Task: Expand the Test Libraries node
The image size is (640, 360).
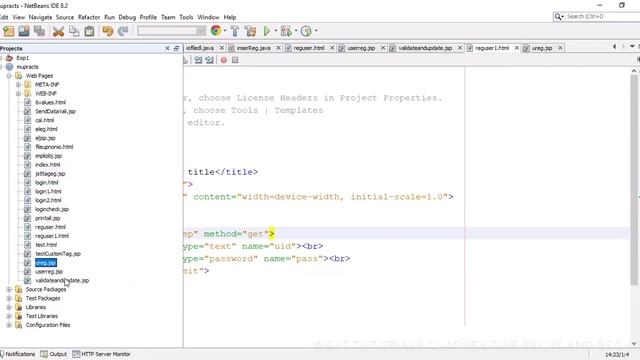Action: tap(9, 316)
